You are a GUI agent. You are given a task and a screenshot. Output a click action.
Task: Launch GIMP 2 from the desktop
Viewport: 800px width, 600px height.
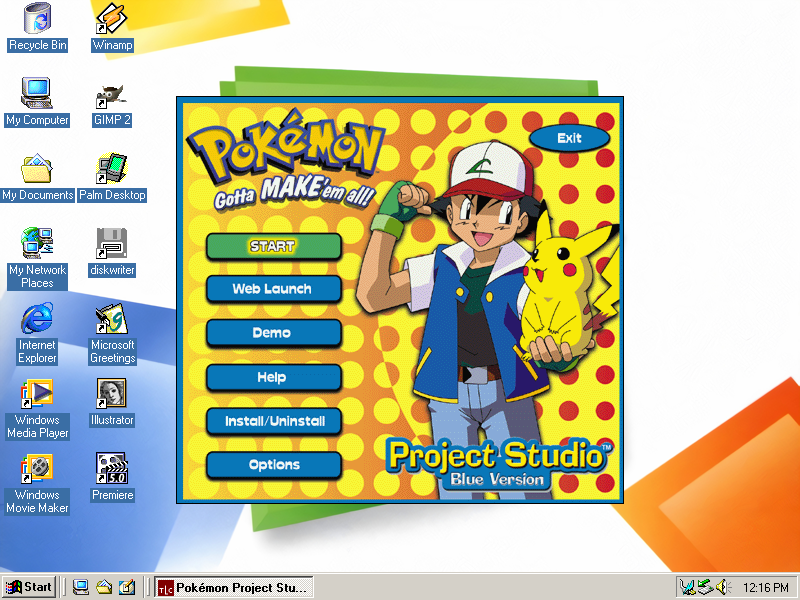point(111,95)
